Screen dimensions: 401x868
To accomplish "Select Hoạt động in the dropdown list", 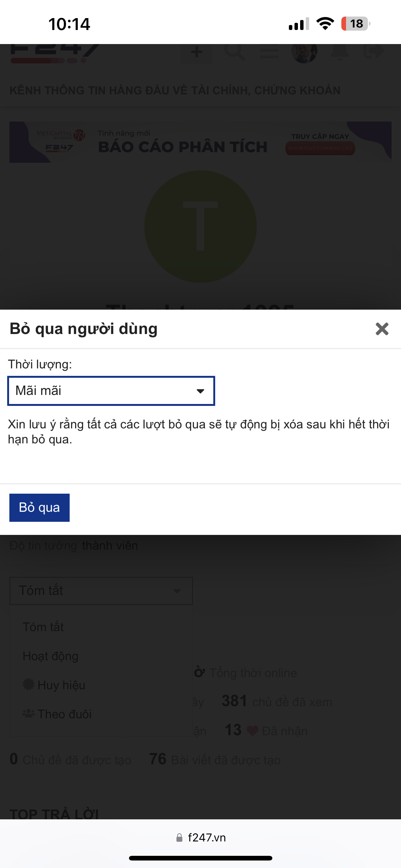I will tap(51, 656).
